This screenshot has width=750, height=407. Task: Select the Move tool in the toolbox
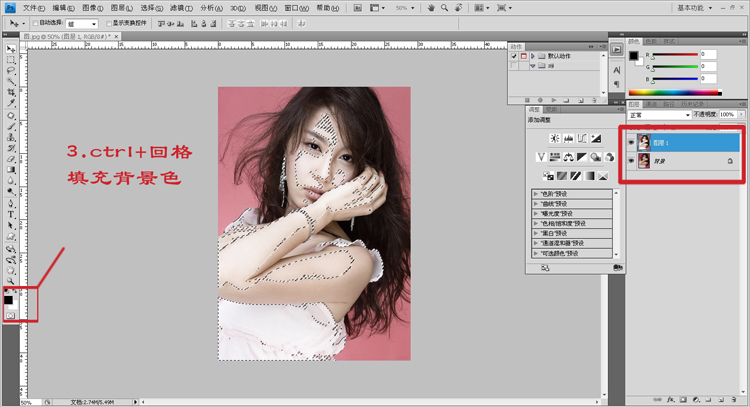click(x=11, y=48)
